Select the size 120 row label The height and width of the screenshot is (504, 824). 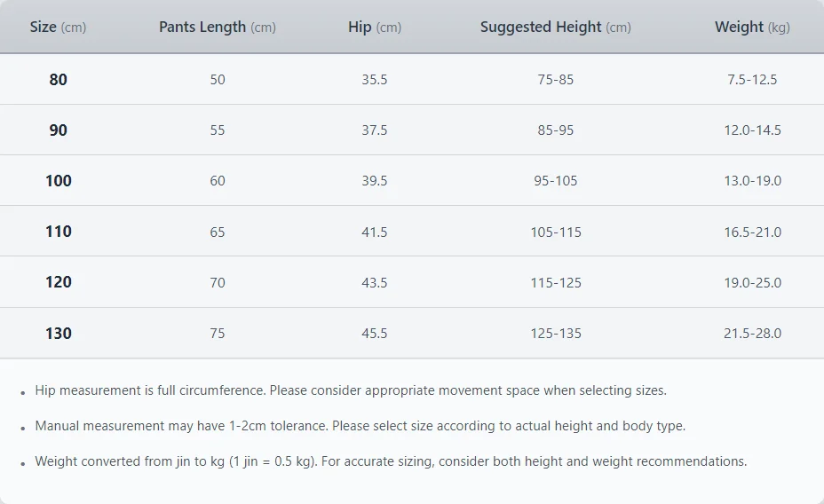[58, 282]
